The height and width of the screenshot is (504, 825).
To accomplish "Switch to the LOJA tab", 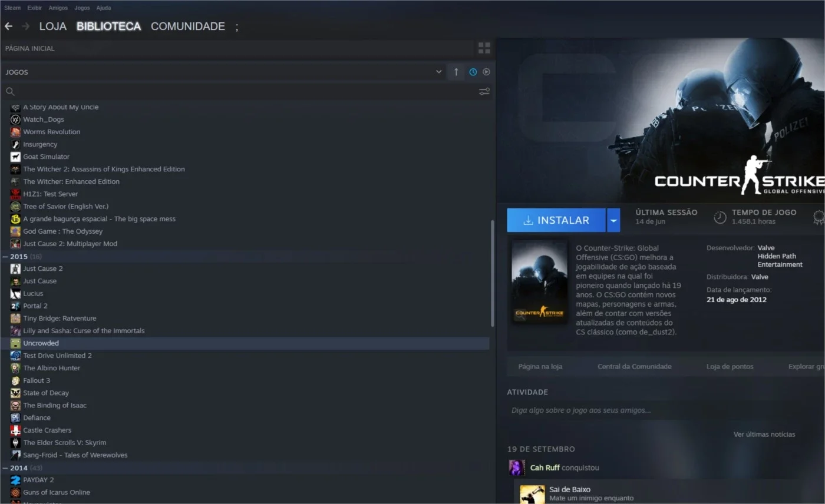I will tap(53, 26).
